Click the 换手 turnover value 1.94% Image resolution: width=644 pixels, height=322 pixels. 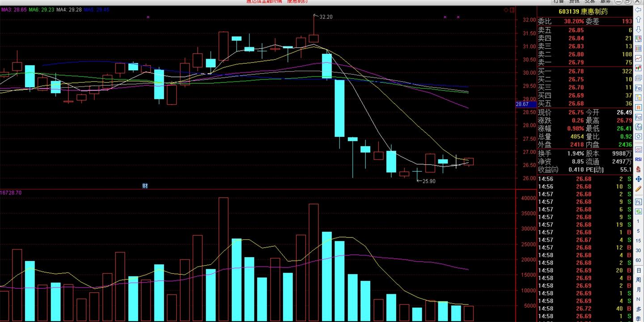click(x=576, y=153)
